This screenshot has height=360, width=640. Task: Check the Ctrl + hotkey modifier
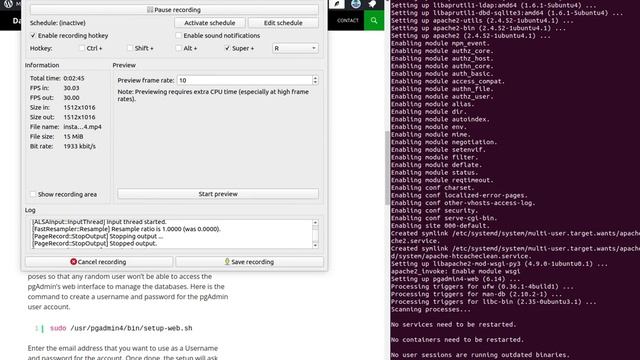82,48
